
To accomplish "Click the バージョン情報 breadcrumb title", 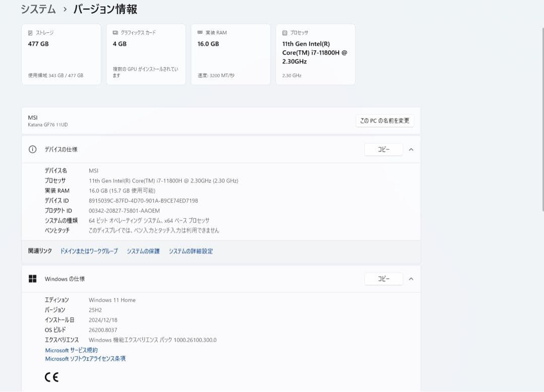I will pos(105,9).
